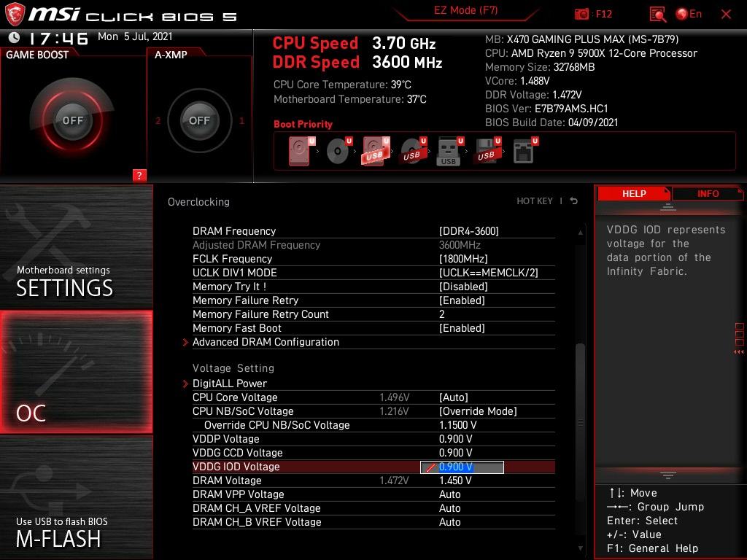Click the Boot Priority label

pyautogui.click(x=303, y=124)
